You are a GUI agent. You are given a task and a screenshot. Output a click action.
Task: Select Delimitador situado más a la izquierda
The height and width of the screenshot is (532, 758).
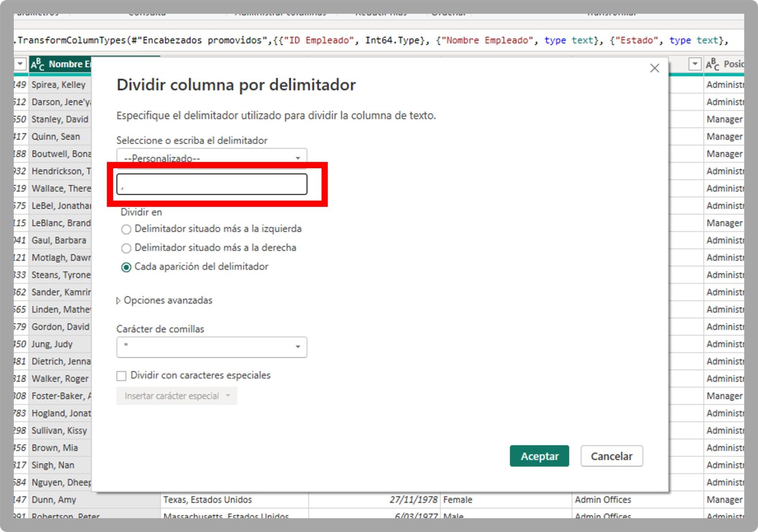126,229
